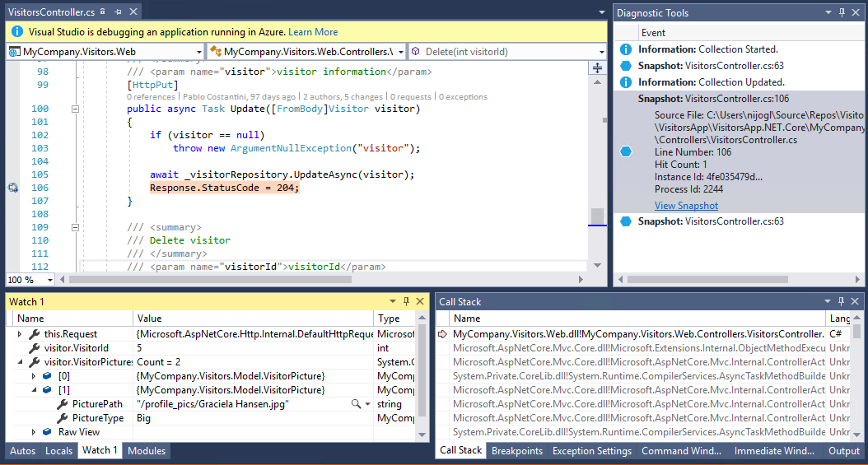
Task: Click the bottom Snapshot VisitorsController.cs:63 hexagon icon
Action: [x=626, y=221]
